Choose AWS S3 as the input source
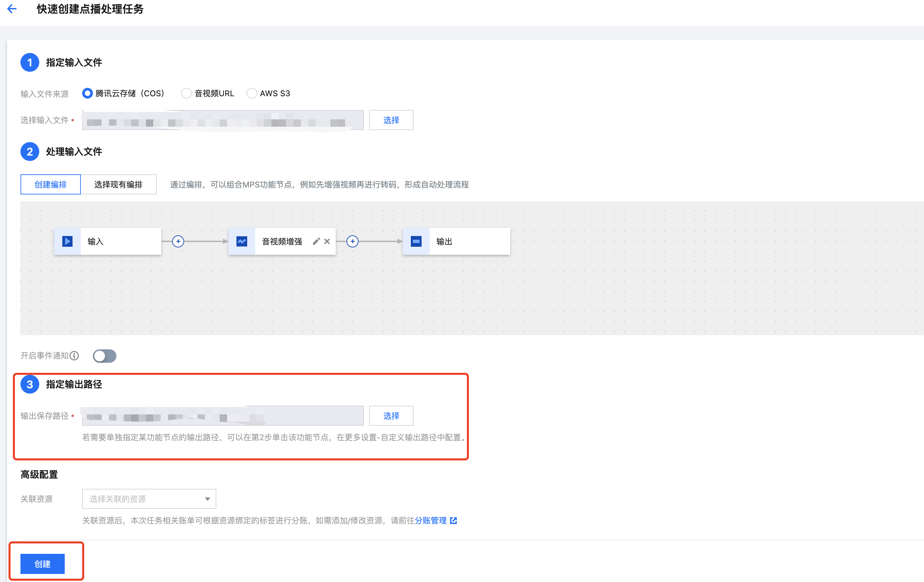This screenshot has height=582, width=924. click(252, 93)
